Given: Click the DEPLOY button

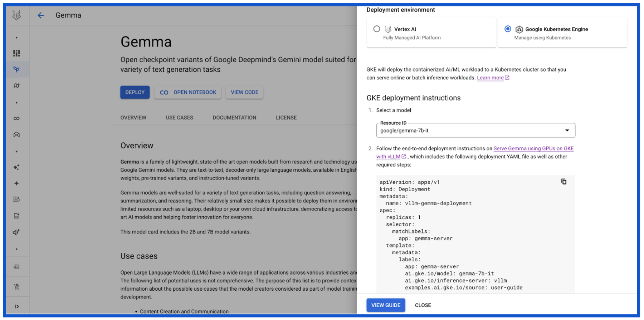Looking at the screenshot, I should click(x=135, y=92).
